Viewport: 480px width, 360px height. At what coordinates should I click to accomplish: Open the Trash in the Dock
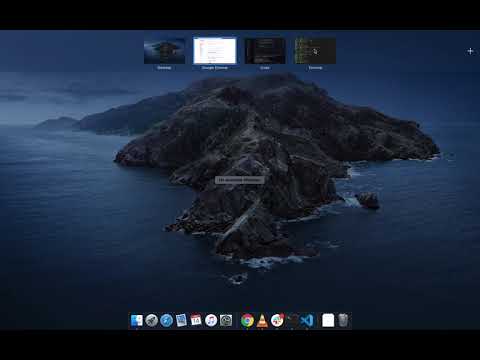(x=343, y=320)
